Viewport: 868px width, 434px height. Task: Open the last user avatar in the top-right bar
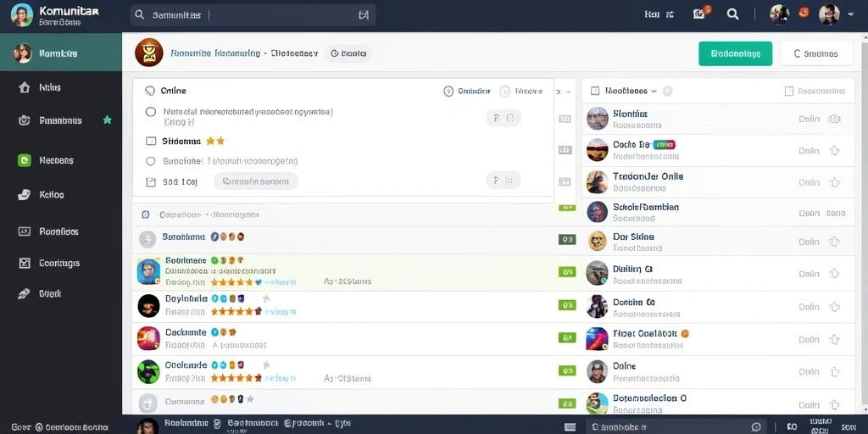[829, 14]
